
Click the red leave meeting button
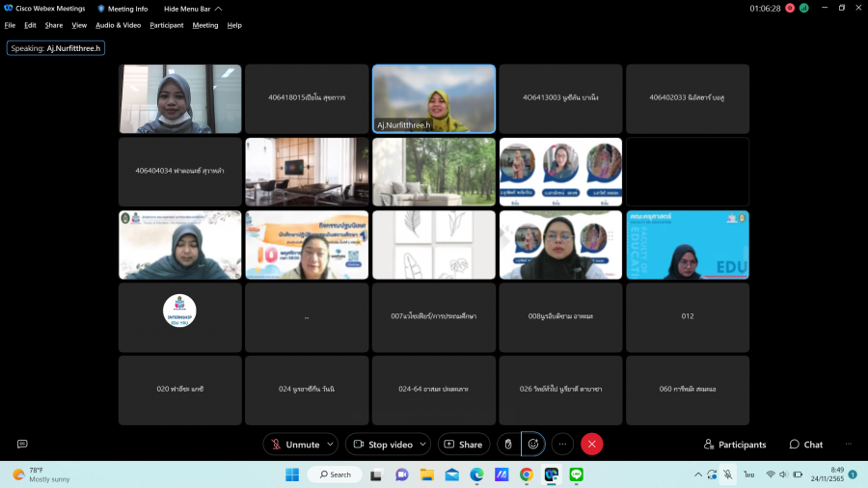592,444
